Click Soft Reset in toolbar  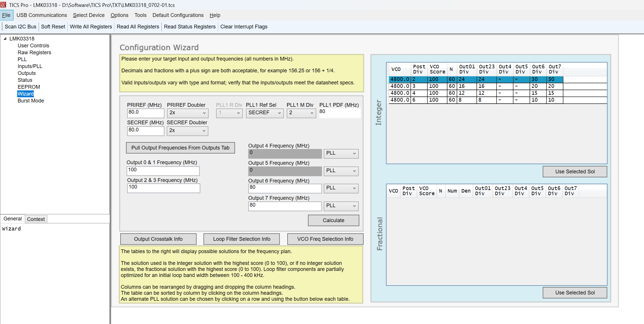53,27
